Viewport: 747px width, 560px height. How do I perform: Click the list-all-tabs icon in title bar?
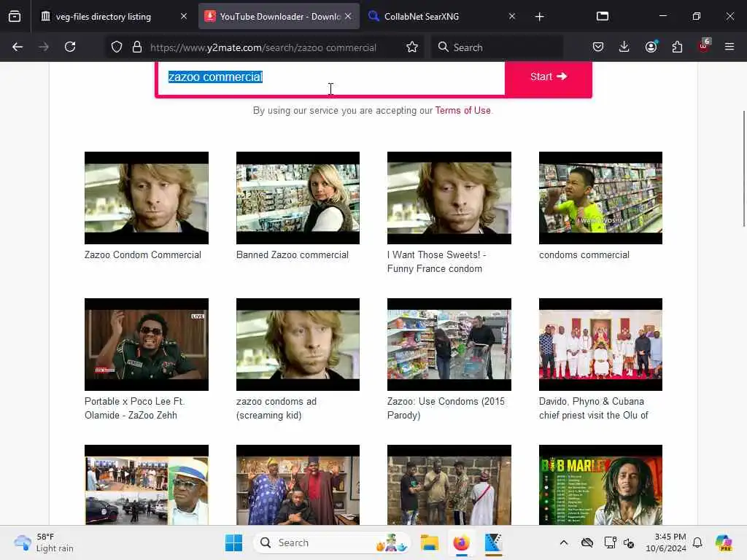coord(602,16)
